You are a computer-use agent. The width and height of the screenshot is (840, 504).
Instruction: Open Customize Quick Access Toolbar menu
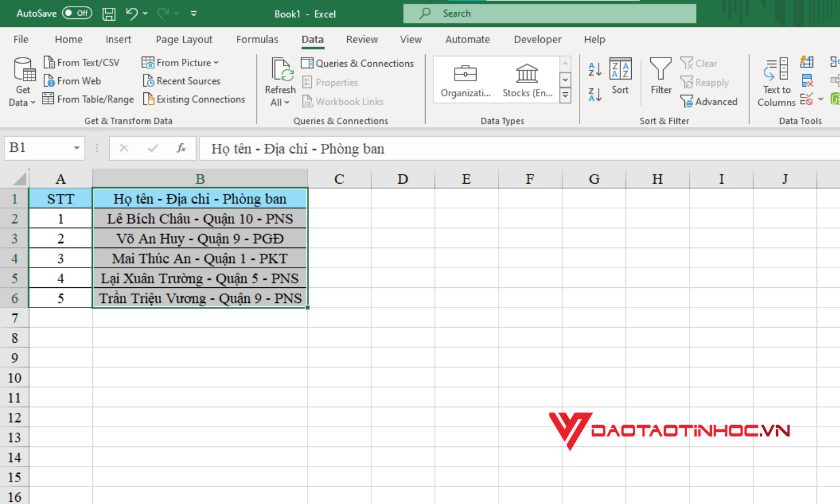pyautogui.click(x=194, y=13)
